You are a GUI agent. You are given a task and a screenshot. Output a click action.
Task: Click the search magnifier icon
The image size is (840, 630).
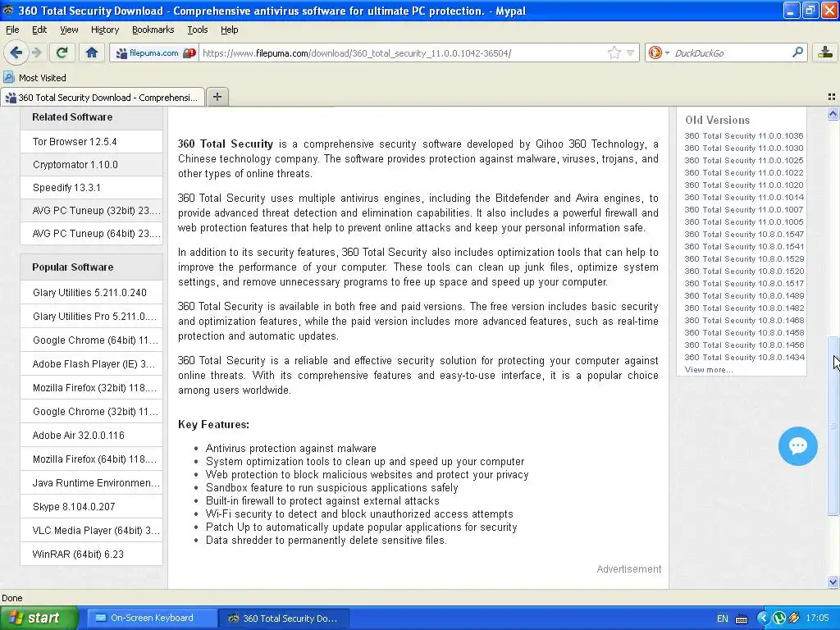pyautogui.click(x=797, y=52)
